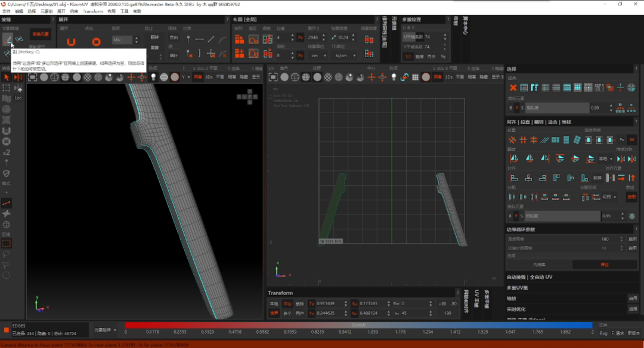Click the orange 停止 button
This screenshot has width=644, height=348.
coord(605,265)
